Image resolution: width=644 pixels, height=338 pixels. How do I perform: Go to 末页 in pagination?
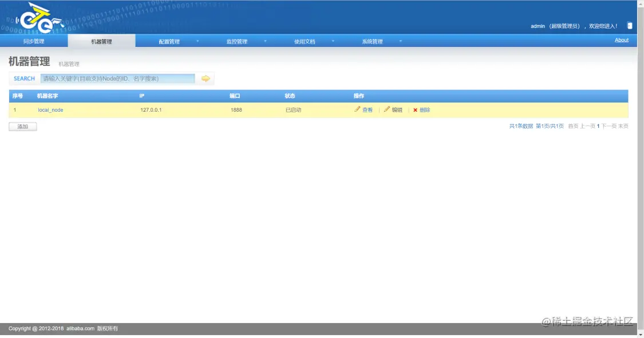[x=623, y=126]
